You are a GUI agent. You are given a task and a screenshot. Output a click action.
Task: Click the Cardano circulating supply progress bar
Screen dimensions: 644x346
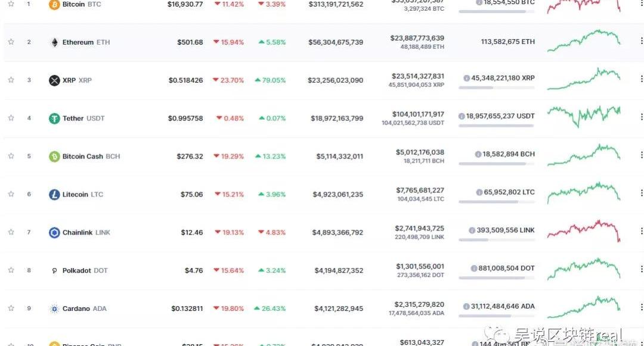tap(497, 316)
